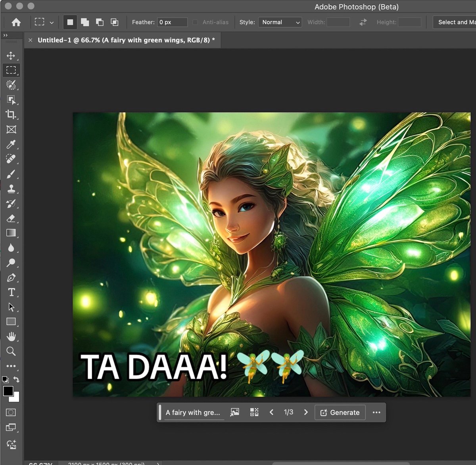Click the Generate button

[x=340, y=413]
